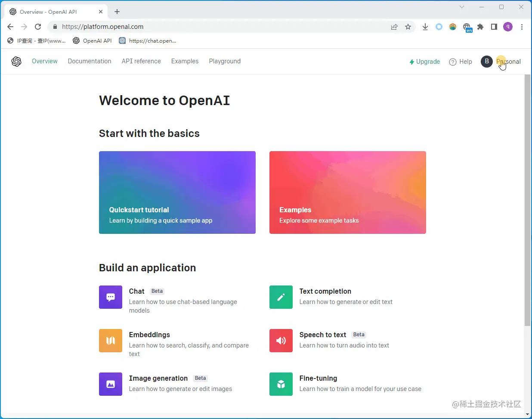Click 'Learn how to train a model' description
The image size is (532, 419).
click(360, 389)
